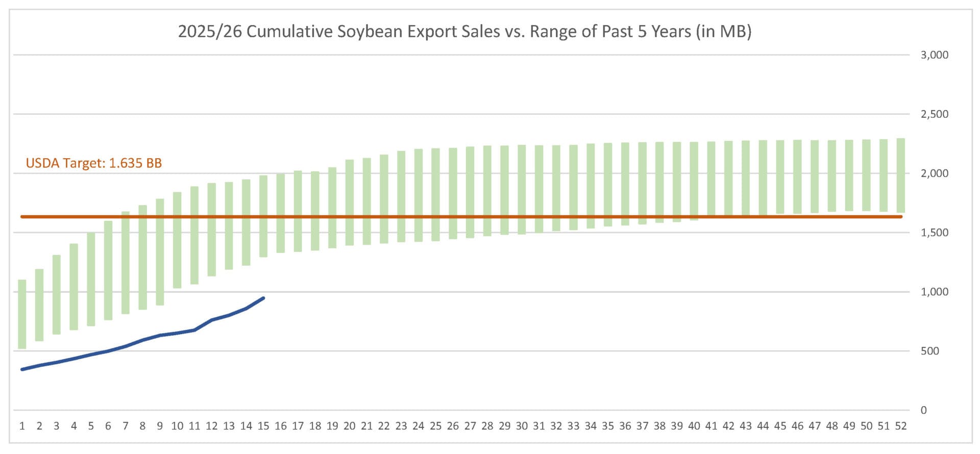The height and width of the screenshot is (454, 980).
Task: Click the 0 y-axis label
Action: coord(923,410)
